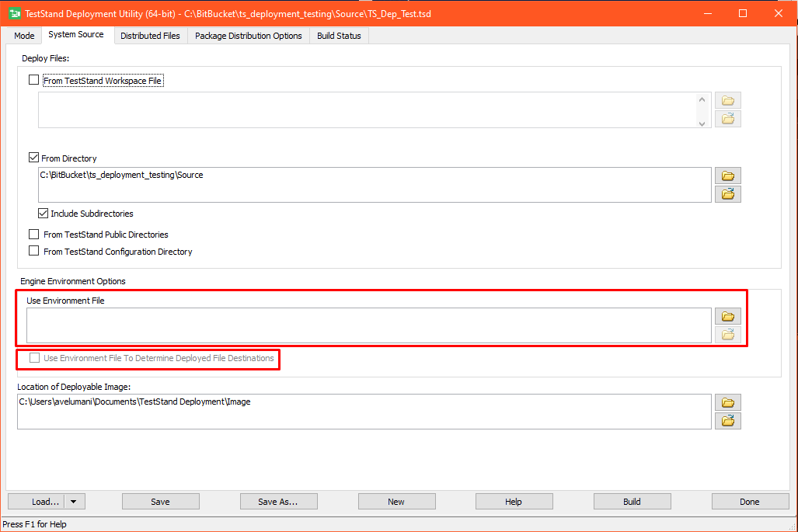Enable the From TestStand Workspace File checkbox

point(33,80)
